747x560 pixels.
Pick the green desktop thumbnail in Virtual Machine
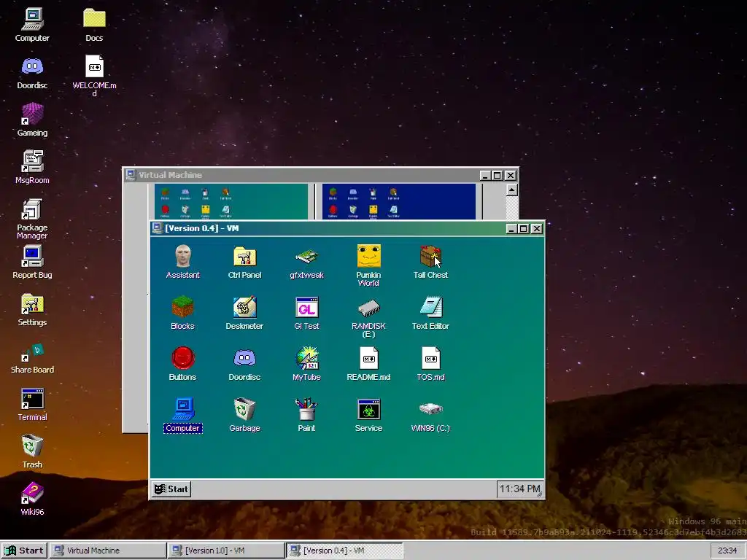click(x=231, y=201)
